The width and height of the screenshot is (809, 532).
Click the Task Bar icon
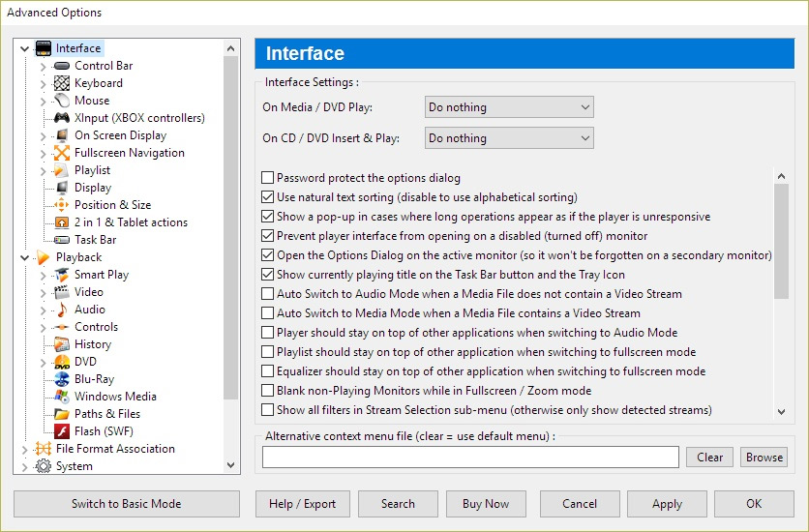[x=62, y=240]
